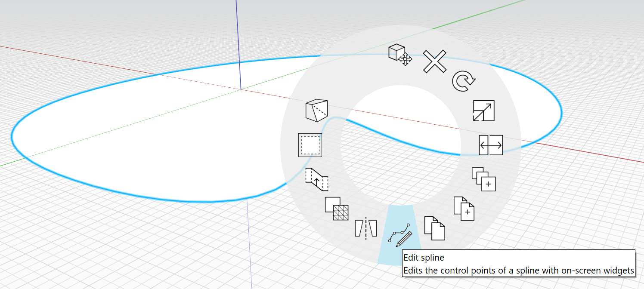Activate the Edit spline pencil icon
The width and height of the screenshot is (644, 289).
400,234
